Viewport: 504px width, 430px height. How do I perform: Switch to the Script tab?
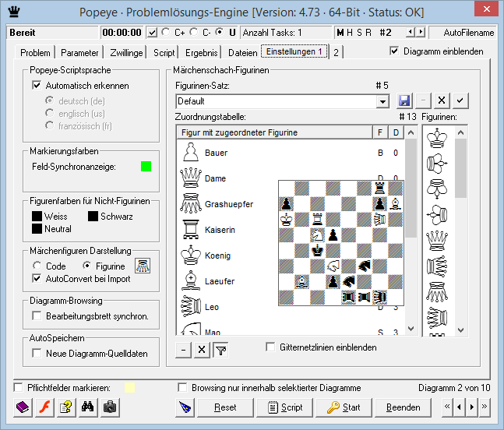point(164,53)
